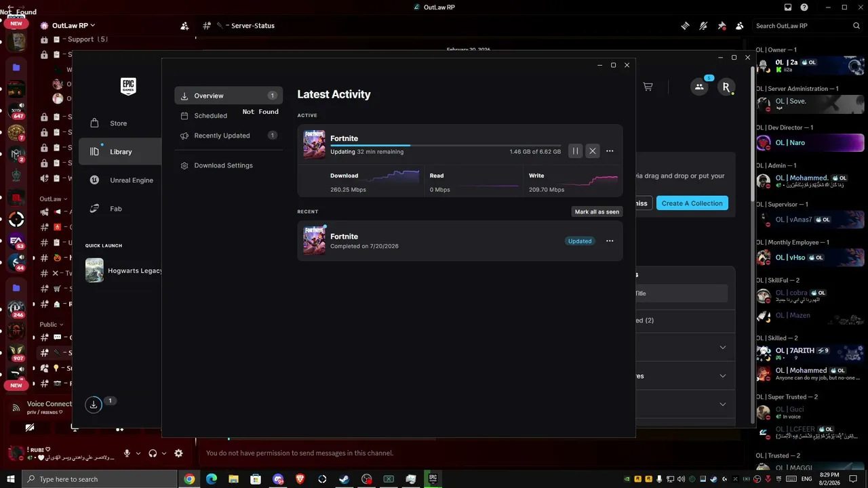The image size is (868, 488).
Task: Switch to the Scheduled tab
Action: click(229, 116)
